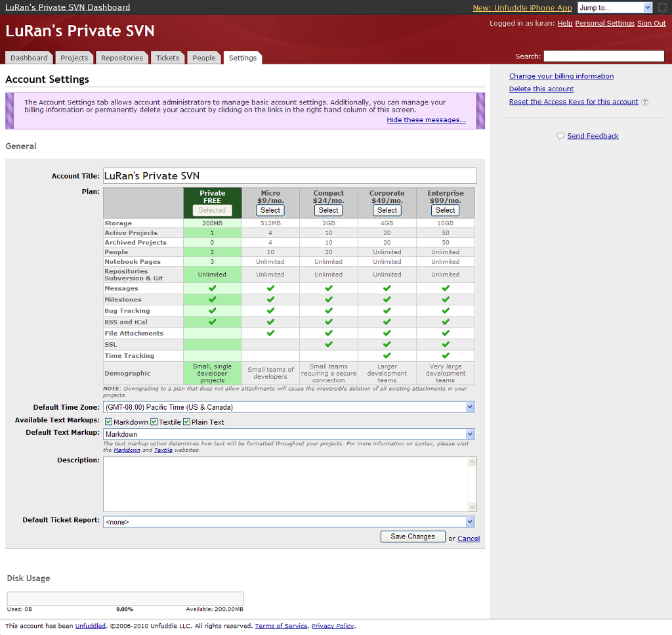Image resolution: width=672 pixels, height=635 pixels.
Task: Click the Send Feedback speech bubble icon
Action: pos(560,136)
